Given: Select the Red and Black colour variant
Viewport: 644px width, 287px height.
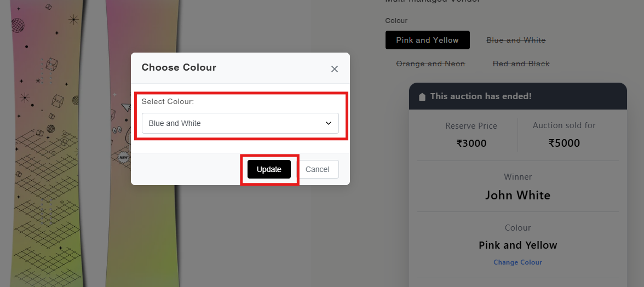Looking at the screenshot, I should (521, 64).
